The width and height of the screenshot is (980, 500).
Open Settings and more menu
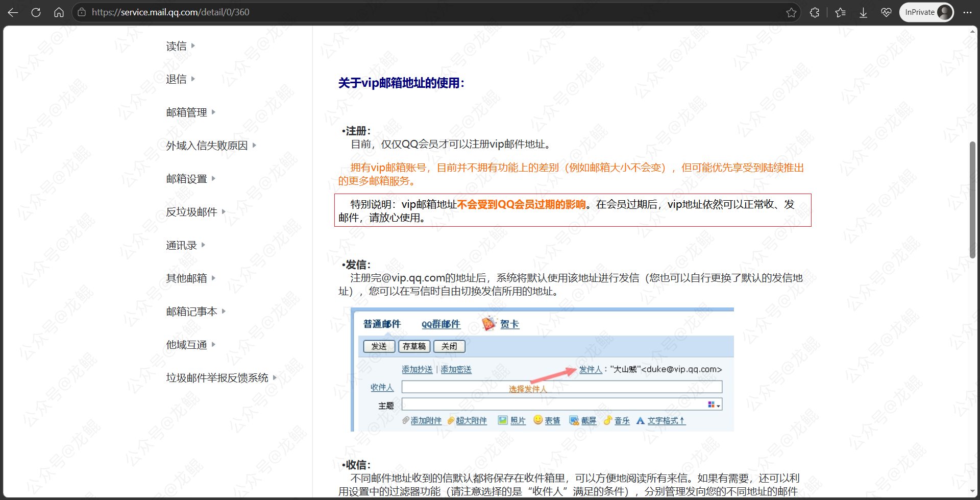[x=967, y=12]
